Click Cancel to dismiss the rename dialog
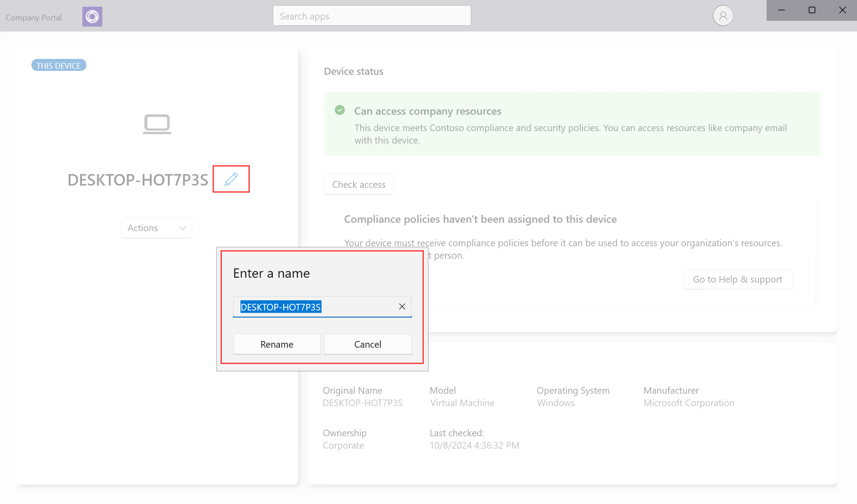 [368, 344]
